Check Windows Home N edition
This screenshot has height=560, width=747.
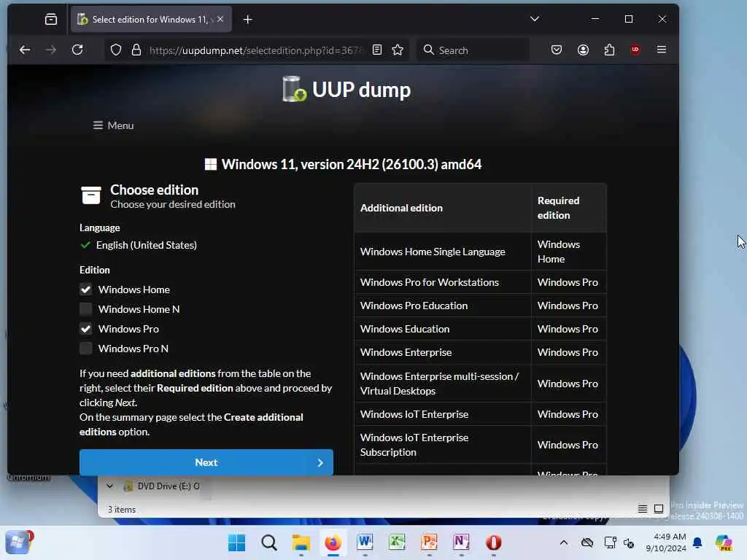(x=86, y=309)
